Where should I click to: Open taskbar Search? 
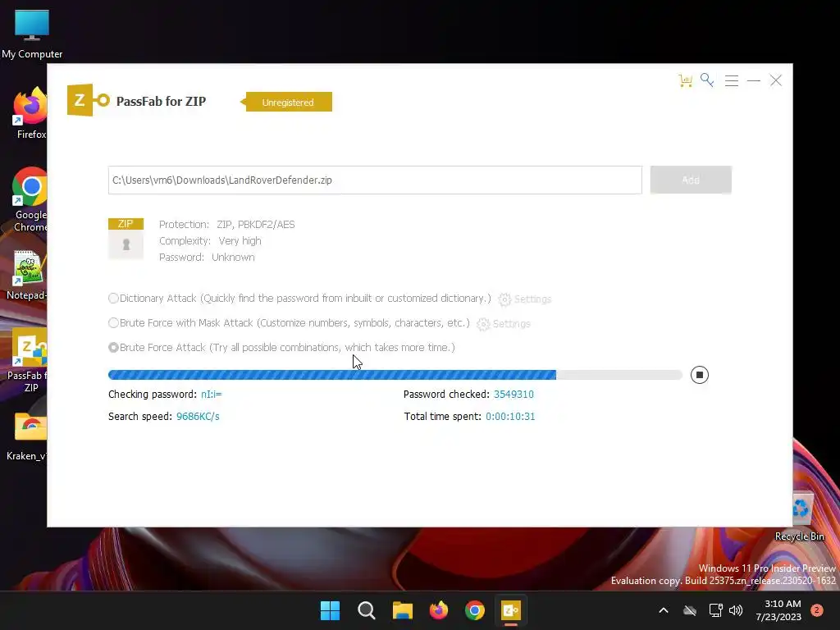tap(367, 610)
